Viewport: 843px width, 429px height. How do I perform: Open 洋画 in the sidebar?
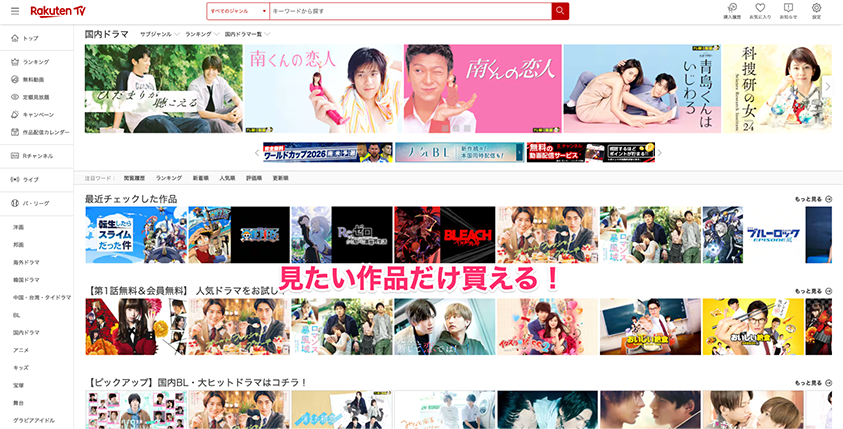click(18, 227)
